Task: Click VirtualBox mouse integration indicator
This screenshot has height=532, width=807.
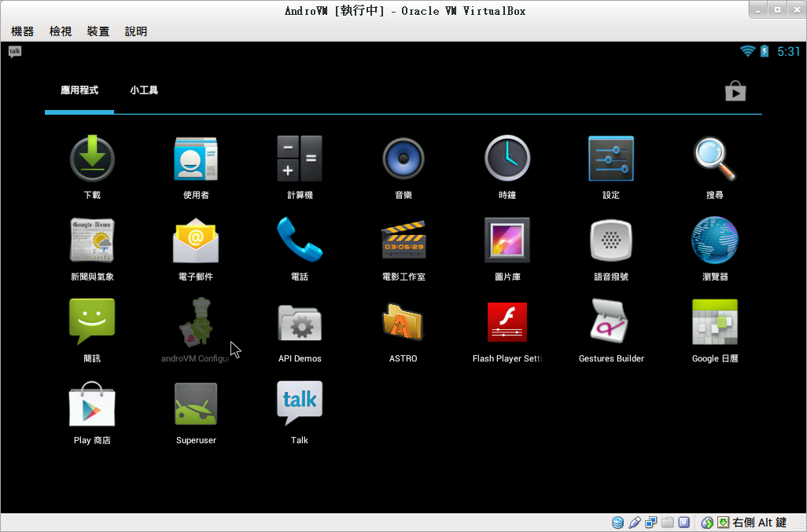Action: (707, 523)
